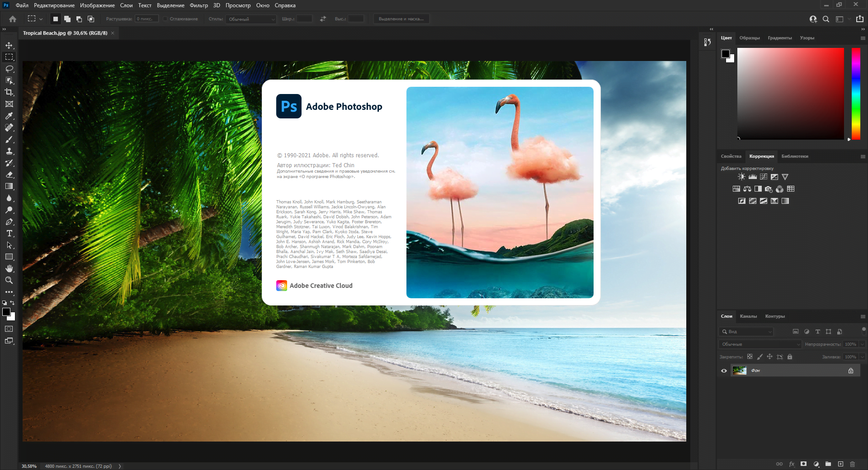This screenshot has height=470, width=868.
Task: Open the Заливка fill dropdown arrow
Action: pos(862,357)
